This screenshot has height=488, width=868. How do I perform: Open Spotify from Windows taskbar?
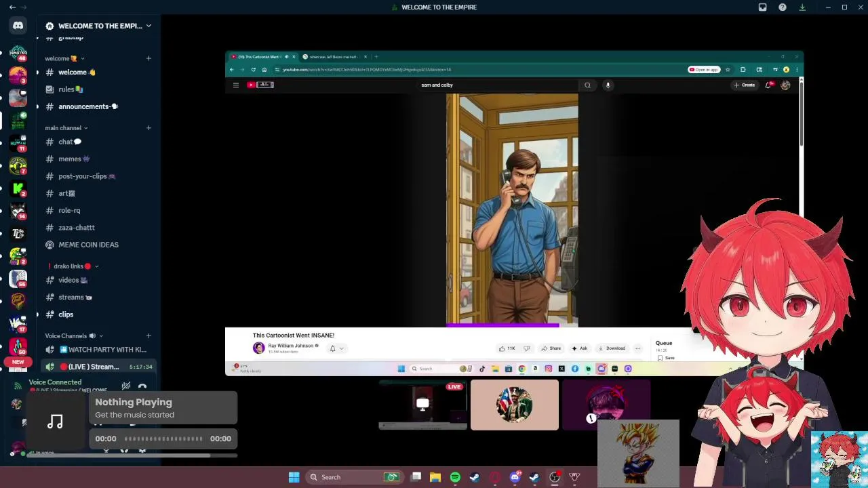pos(455,477)
